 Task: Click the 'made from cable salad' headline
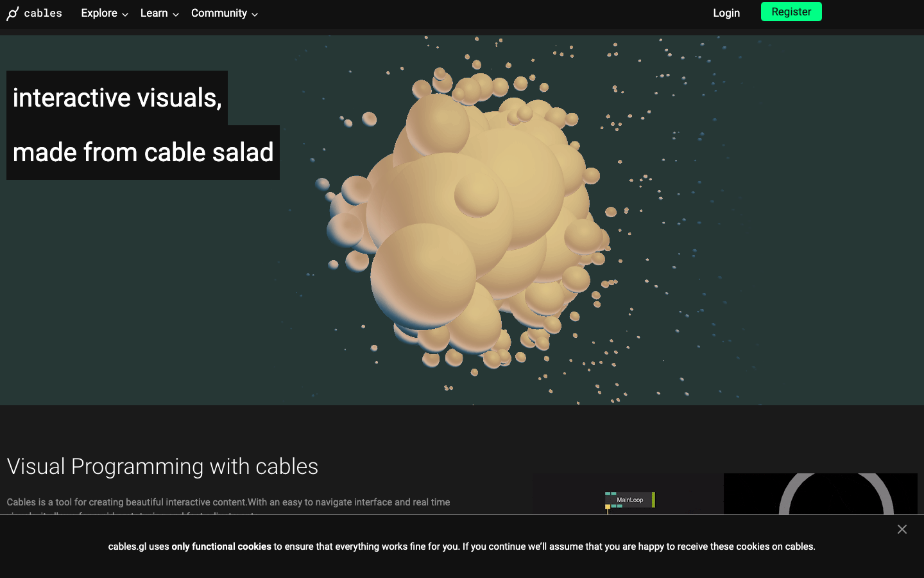[143, 152]
